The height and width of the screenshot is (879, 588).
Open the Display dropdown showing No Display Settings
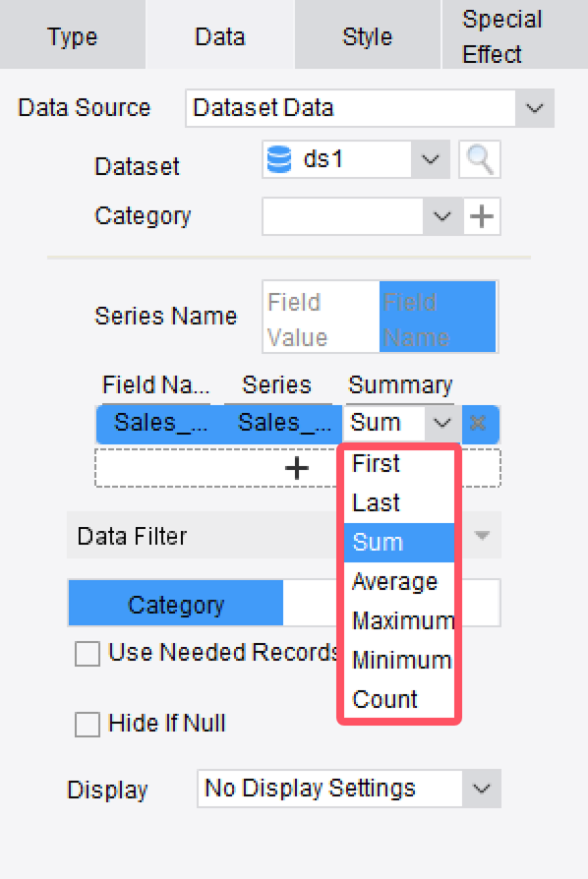(481, 788)
